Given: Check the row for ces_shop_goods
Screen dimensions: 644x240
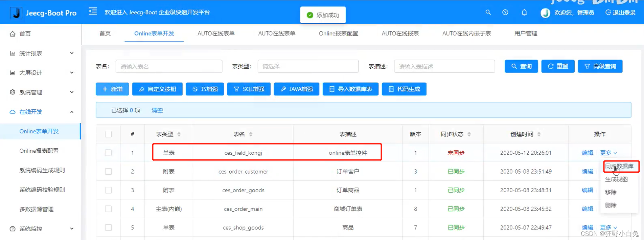Looking at the screenshot, I should [x=108, y=227].
